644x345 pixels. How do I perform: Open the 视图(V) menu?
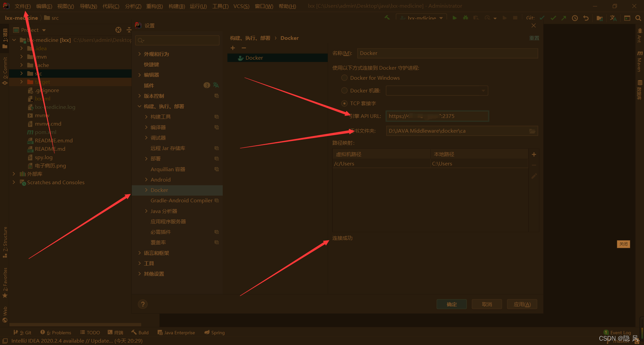(65, 6)
